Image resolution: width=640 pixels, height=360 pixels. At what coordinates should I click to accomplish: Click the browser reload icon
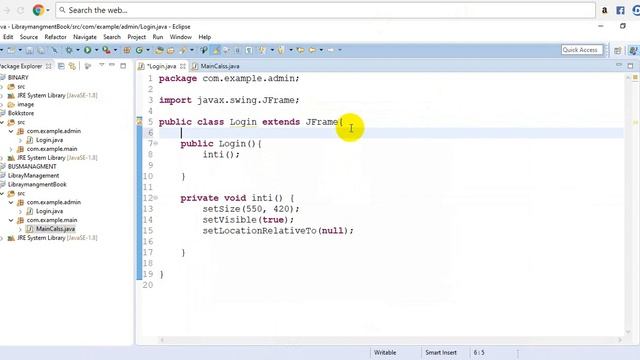pos(20,10)
